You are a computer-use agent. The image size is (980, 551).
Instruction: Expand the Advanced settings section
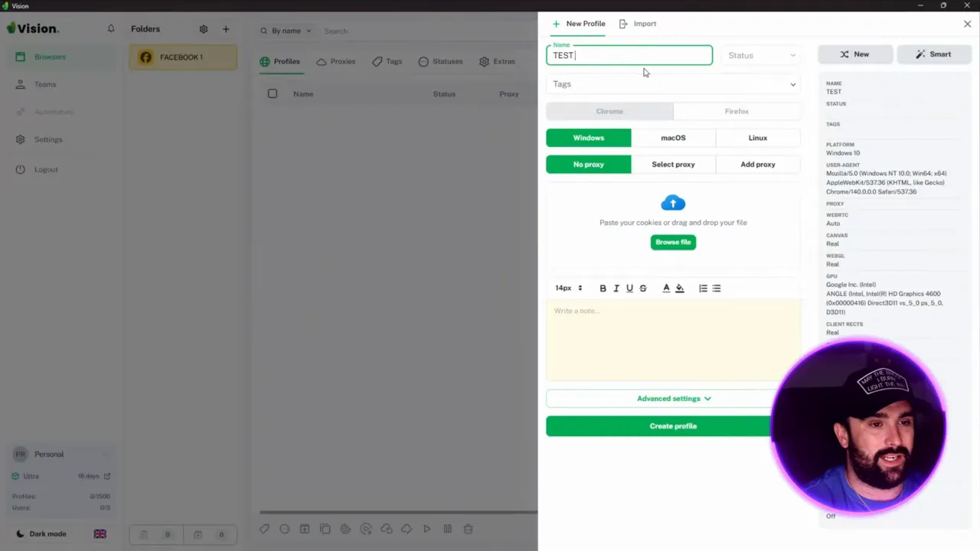click(x=673, y=398)
